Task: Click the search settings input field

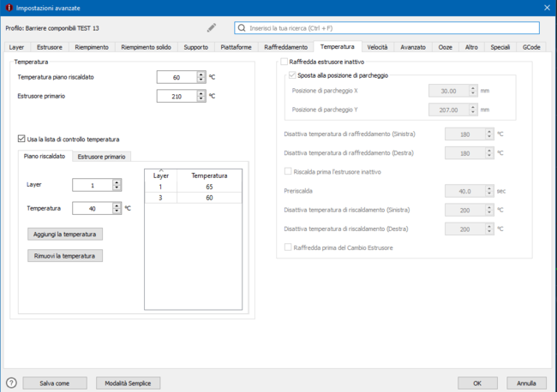Action: (x=390, y=28)
